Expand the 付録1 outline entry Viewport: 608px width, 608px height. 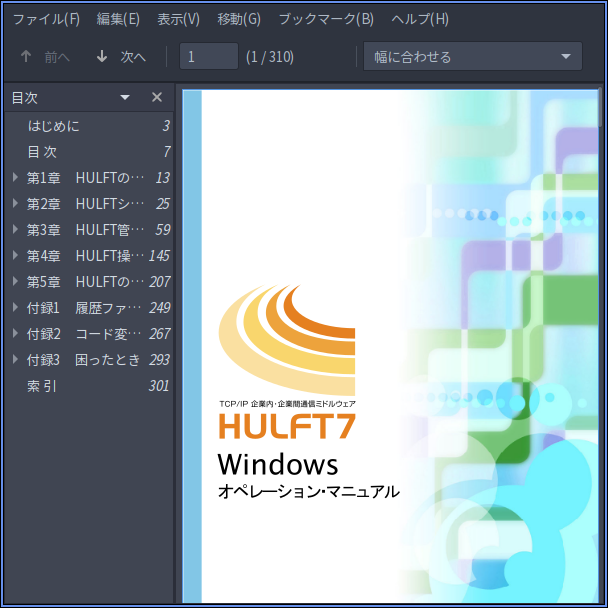[x=15, y=307]
